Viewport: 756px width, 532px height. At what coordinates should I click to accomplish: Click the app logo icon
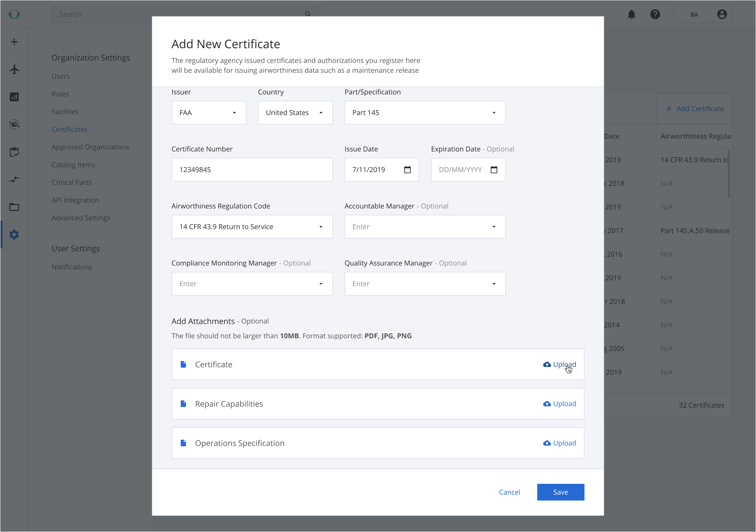click(14, 14)
